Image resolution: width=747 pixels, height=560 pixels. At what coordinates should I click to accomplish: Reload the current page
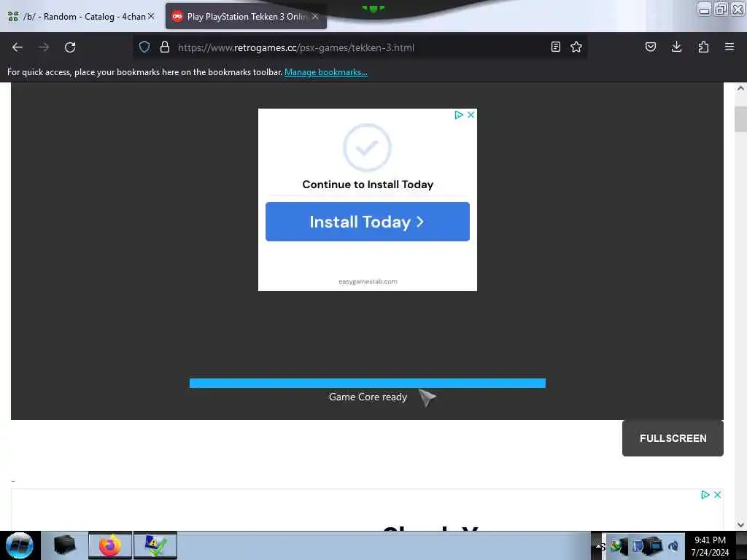pyautogui.click(x=70, y=47)
